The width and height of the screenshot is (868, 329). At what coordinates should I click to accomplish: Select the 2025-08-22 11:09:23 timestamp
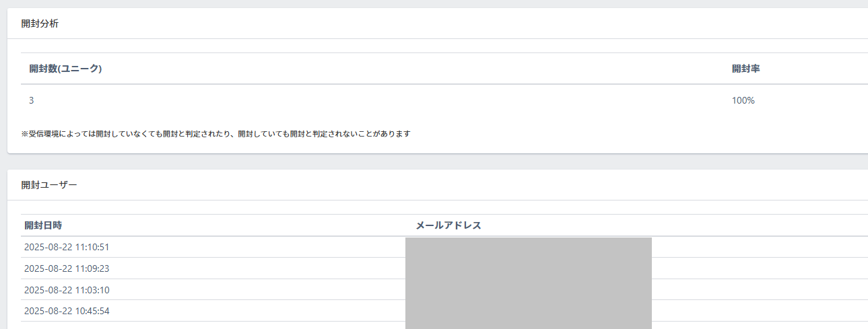[67, 268]
